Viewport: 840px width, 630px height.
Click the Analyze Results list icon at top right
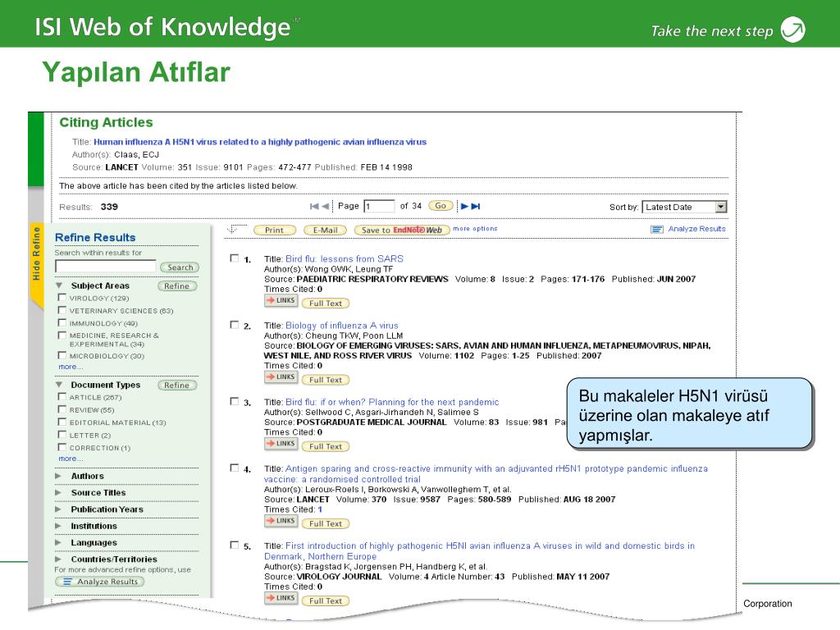[657, 230]
